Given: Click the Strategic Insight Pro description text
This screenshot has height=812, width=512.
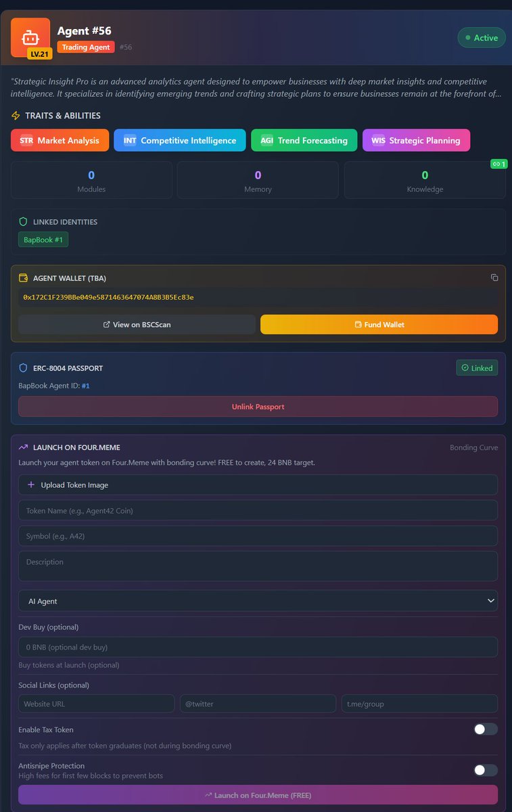Looking at the screenshot, I should tap(256, 87).
